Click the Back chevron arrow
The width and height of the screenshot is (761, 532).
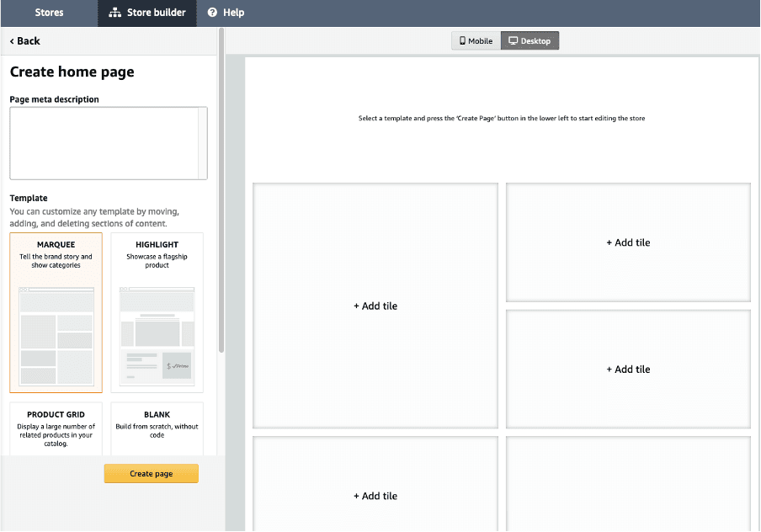13,41
